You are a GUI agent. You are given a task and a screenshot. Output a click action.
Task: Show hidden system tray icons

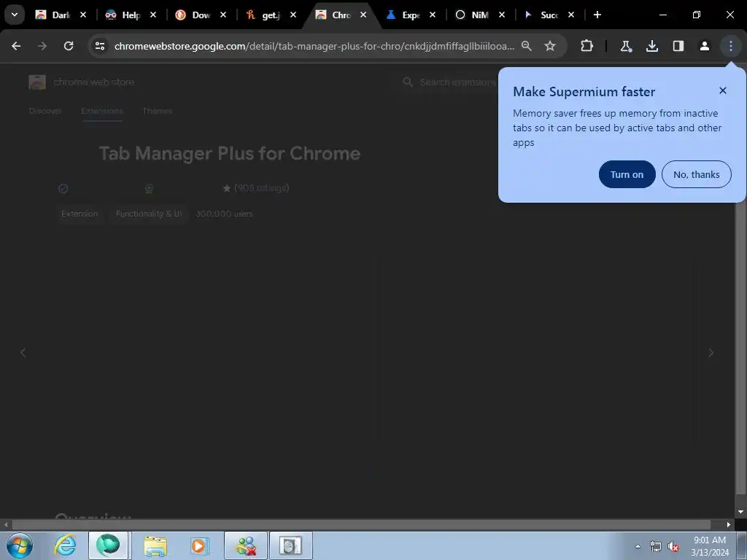(x=638, y=545)
